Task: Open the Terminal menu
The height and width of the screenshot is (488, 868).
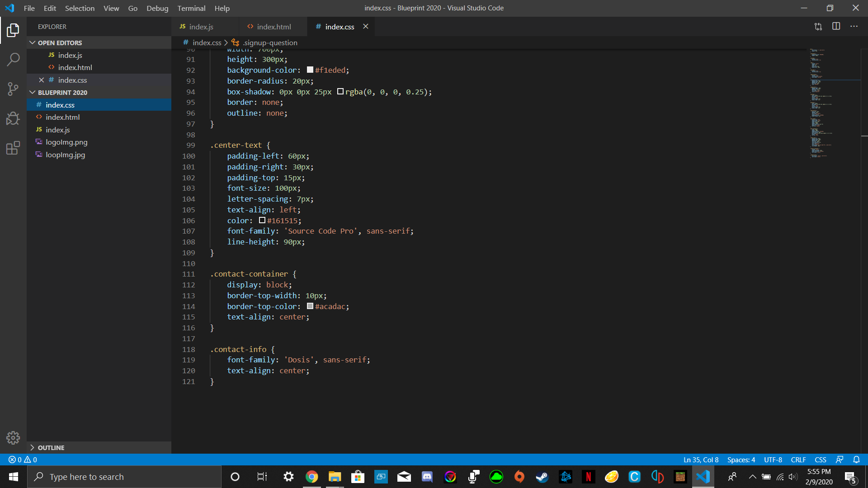Action: tap(191, 8)
